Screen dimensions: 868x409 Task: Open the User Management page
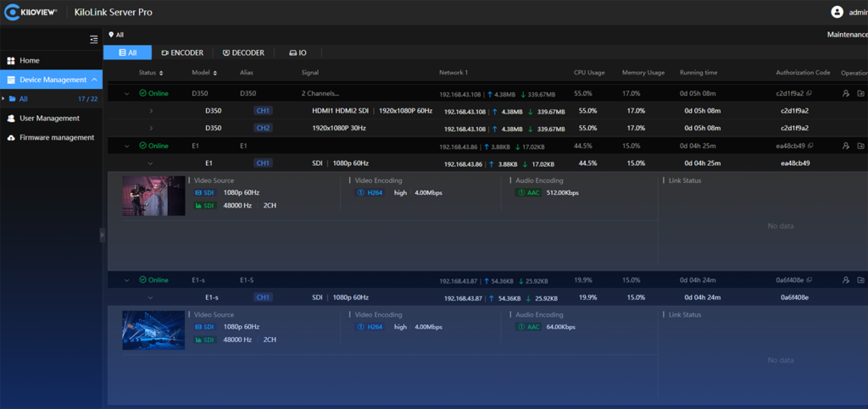[49, 119]
